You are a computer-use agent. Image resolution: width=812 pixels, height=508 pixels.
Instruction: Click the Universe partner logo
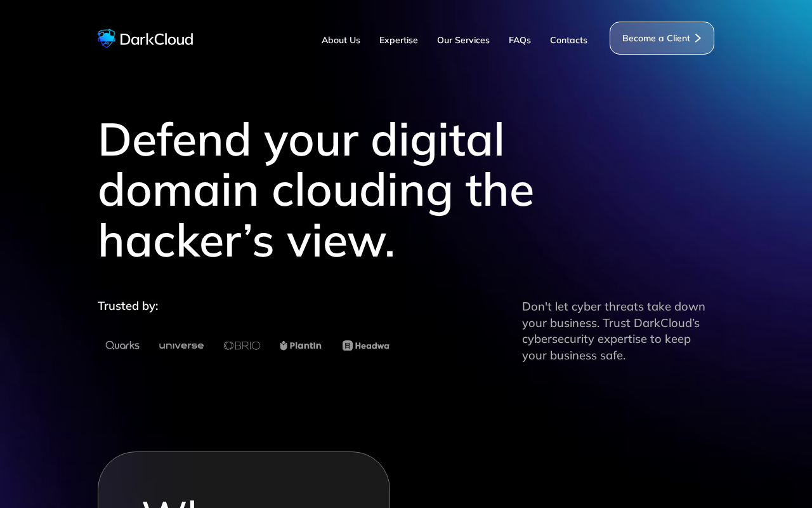click(181, 345)
